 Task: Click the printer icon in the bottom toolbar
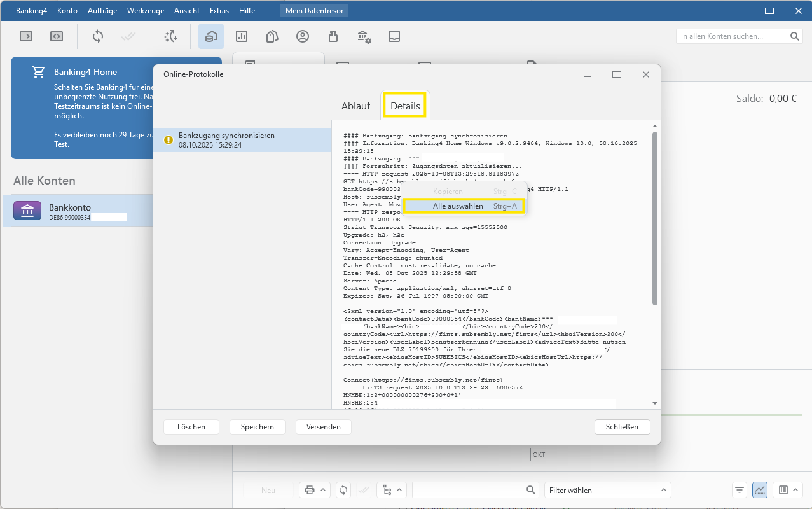tap(310, 490)
